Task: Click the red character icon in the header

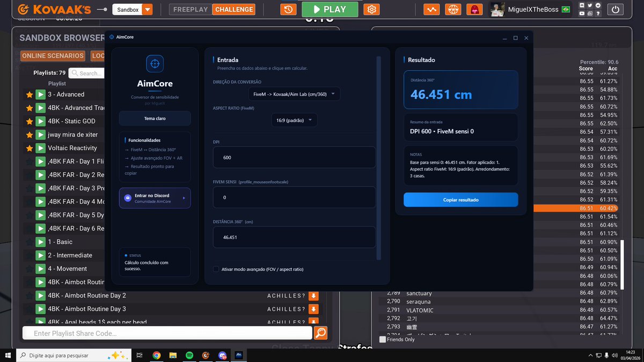Action: [x=475, y=9]
